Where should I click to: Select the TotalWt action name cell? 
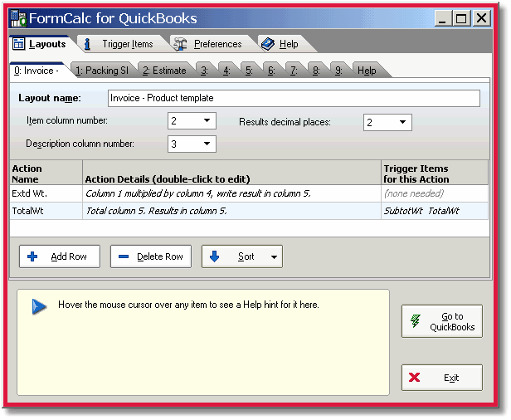46,211
